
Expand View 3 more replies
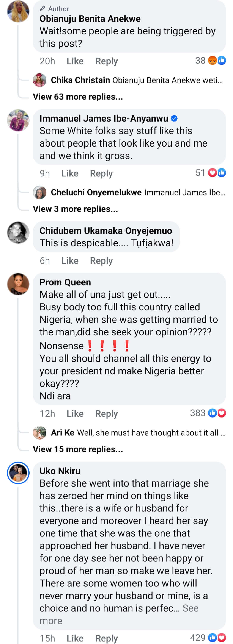75,209
